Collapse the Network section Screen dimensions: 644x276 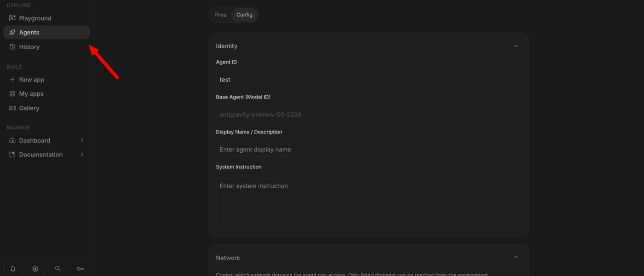point(516,257)
